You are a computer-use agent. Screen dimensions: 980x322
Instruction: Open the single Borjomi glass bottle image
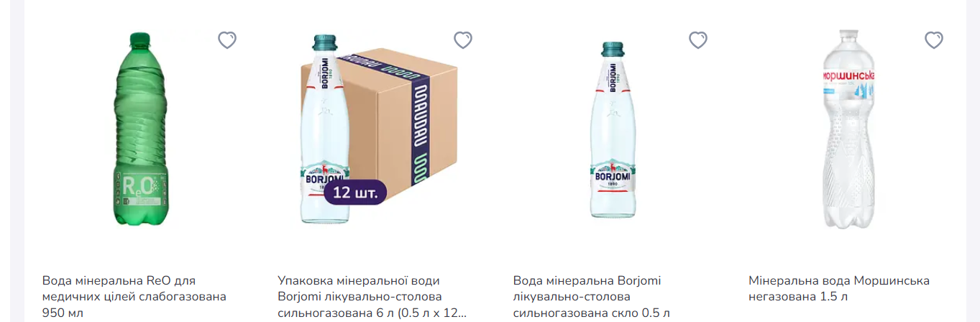pos(613,129)
